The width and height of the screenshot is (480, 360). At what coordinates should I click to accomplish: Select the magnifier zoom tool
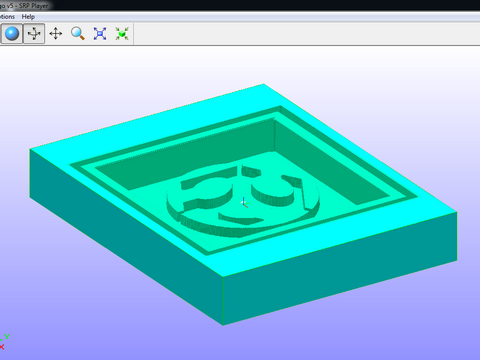coord(78,34)
